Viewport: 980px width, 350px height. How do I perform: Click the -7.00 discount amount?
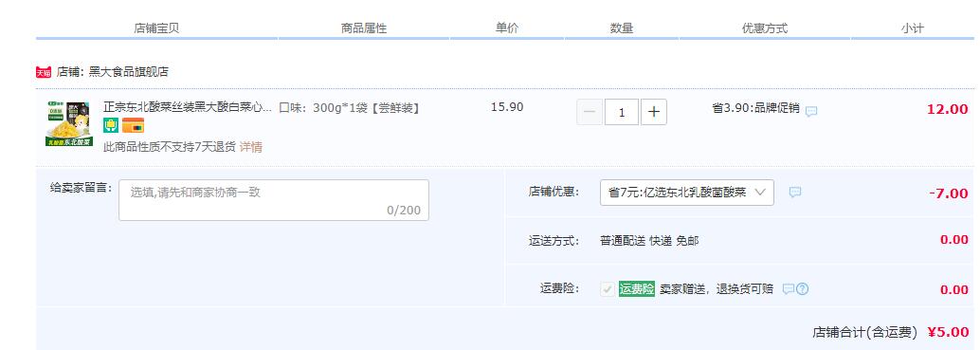point(949,193)
